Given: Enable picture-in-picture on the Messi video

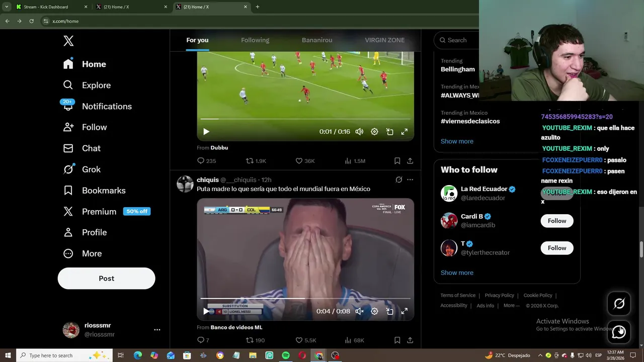Looking at the screenshot, I should tap(389, 311).
